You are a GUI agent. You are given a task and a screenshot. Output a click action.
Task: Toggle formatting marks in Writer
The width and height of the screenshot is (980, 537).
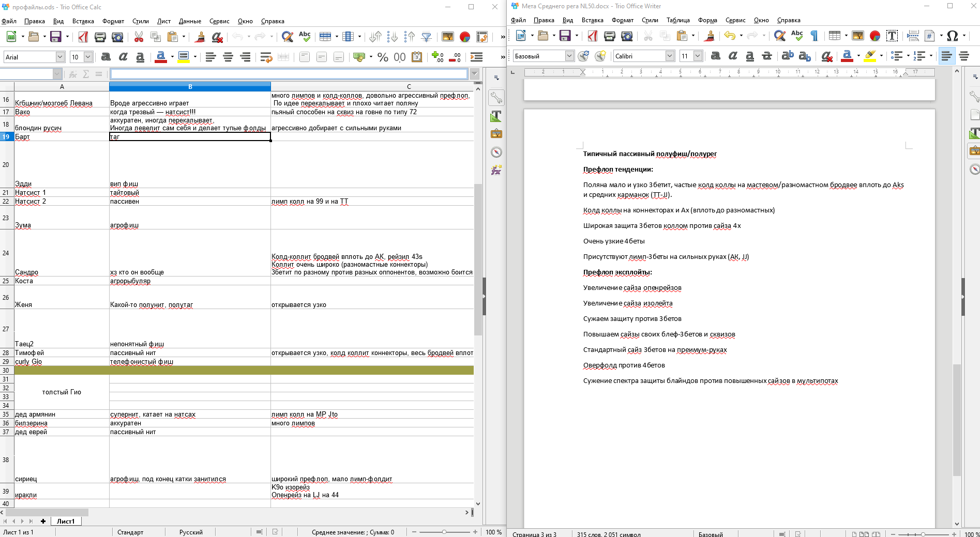tap(814, 36)
